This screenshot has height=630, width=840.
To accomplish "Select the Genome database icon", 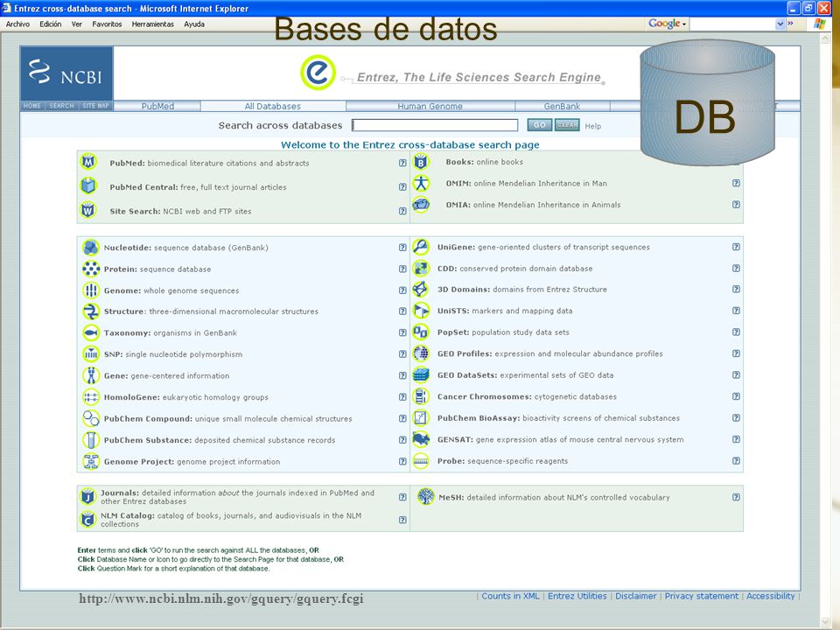I will point(91,290).
